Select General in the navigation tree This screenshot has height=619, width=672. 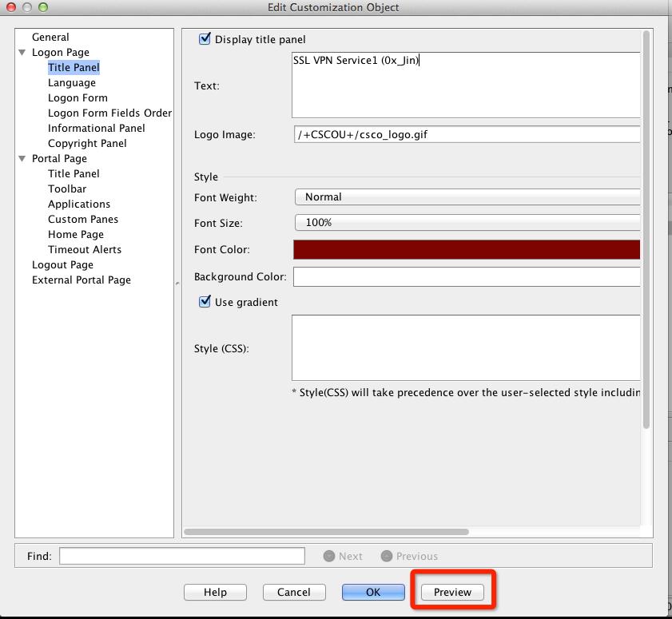pos(50,37)
